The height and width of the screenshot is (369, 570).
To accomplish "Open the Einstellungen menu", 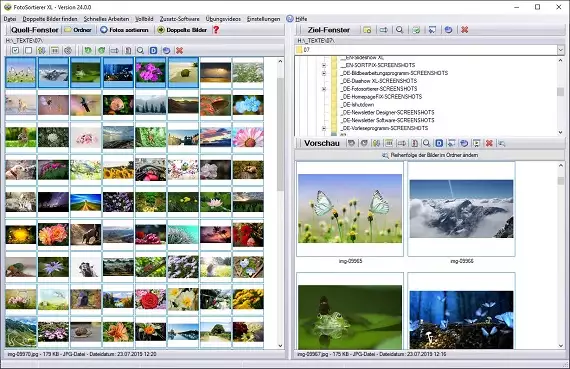I will pyautogui.click(x=264, y=19).
